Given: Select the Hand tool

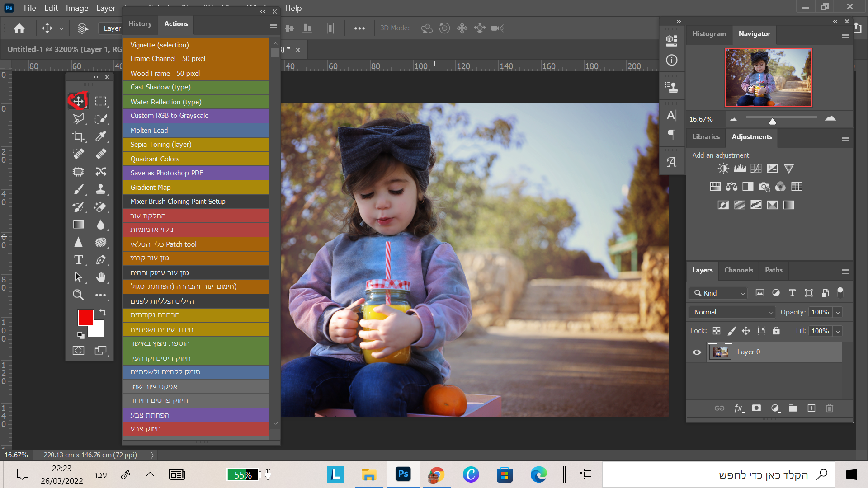Looking at the screenshot, I should click(x=100, y=277).
